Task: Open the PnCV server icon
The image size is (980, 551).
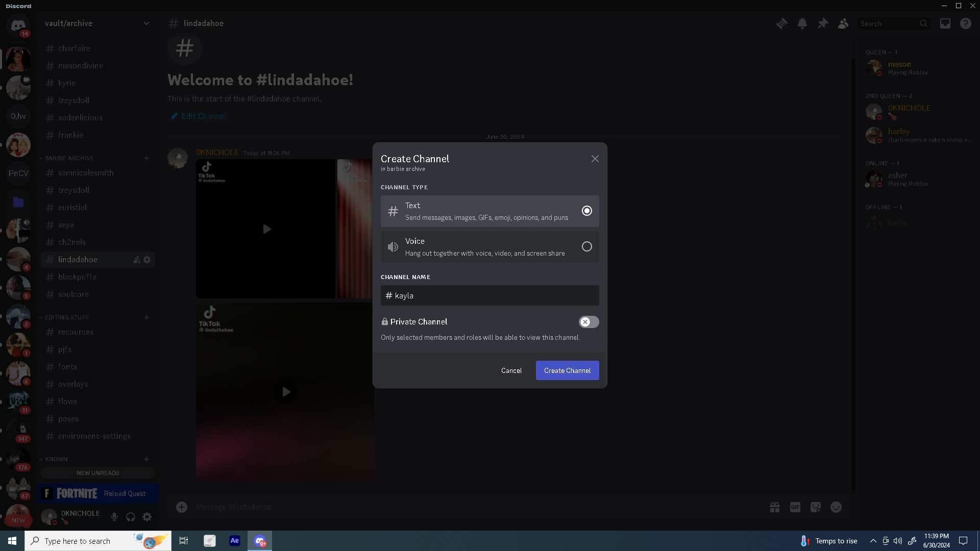Action: [x=18, y=173]
